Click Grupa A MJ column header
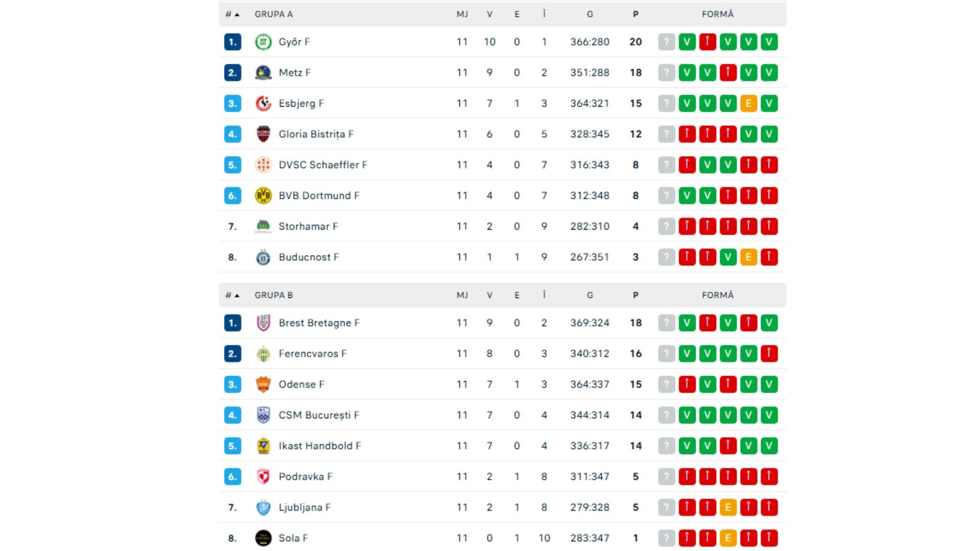 pyautogui.click(x=462, y=14)
